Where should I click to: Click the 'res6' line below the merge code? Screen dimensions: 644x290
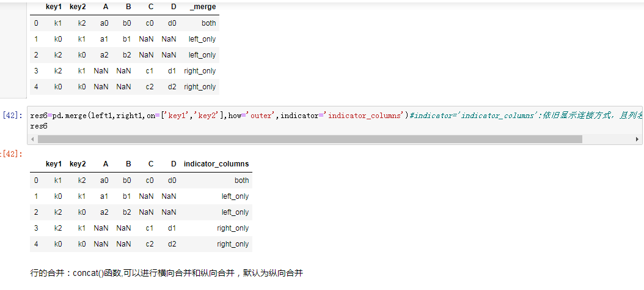click(x=39, y=126)
